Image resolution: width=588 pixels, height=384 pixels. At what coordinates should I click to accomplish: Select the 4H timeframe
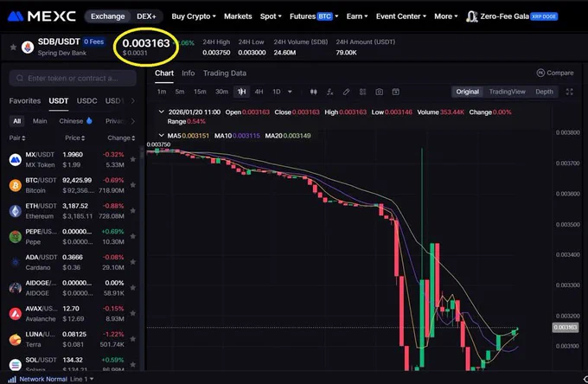259,92
